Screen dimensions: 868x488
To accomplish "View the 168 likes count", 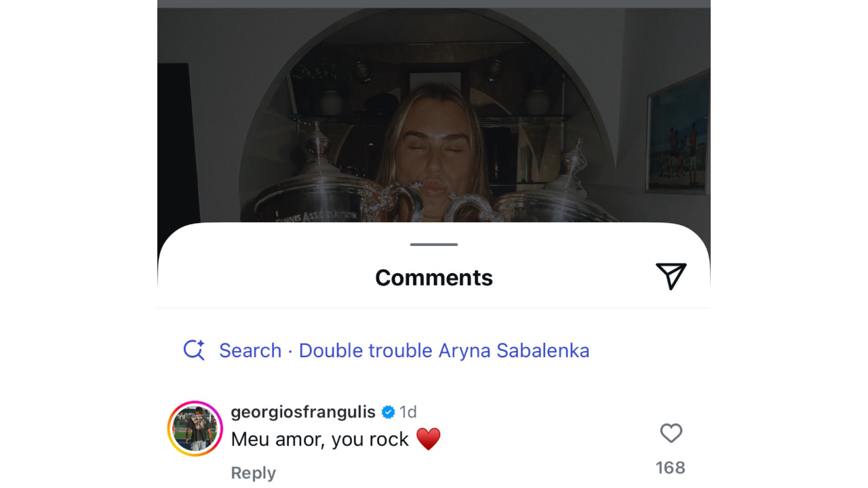I will click(670, 468).
